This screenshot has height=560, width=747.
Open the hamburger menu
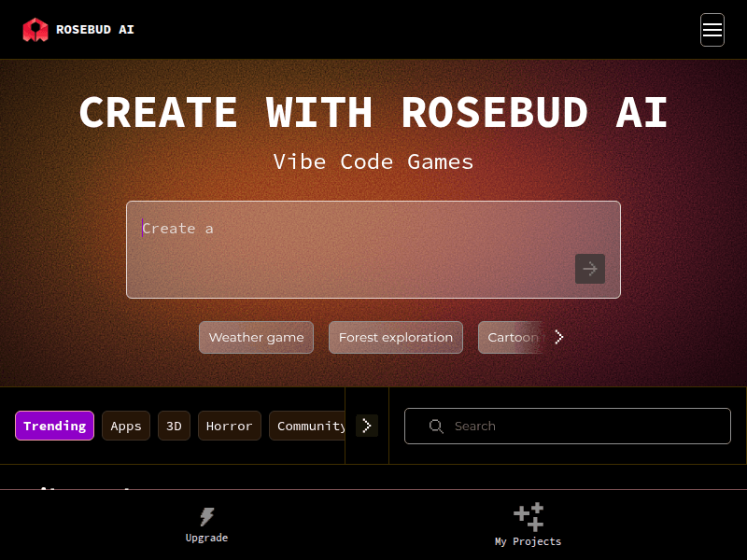(712, 30)
